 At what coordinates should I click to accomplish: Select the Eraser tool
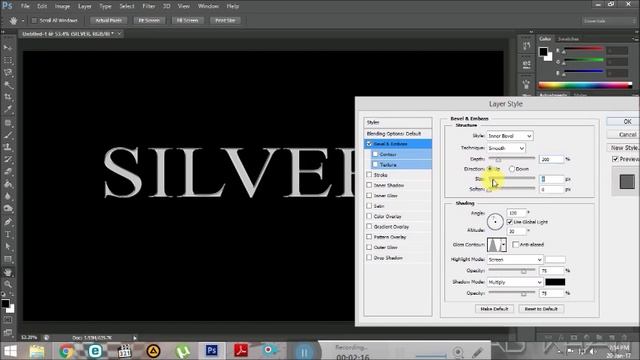click(x=8, y=171)
